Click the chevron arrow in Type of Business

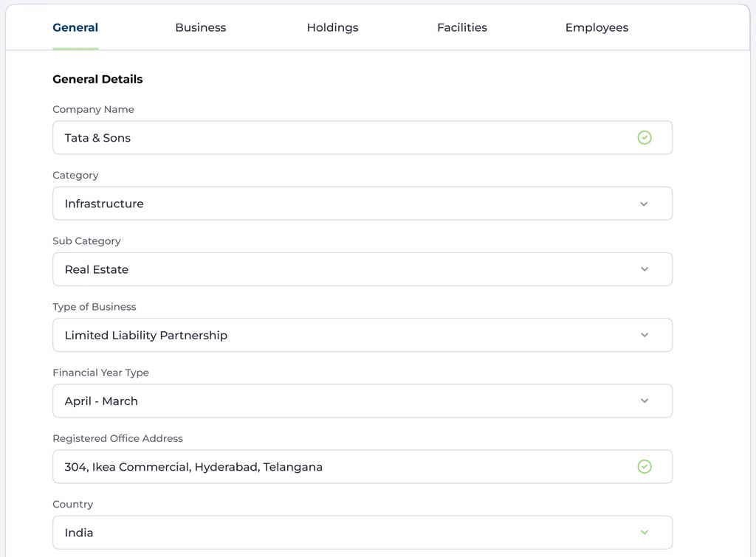644,336
